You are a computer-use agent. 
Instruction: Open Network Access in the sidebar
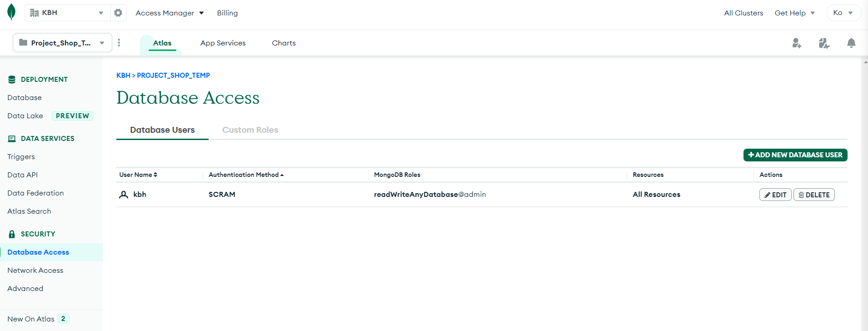35,270
